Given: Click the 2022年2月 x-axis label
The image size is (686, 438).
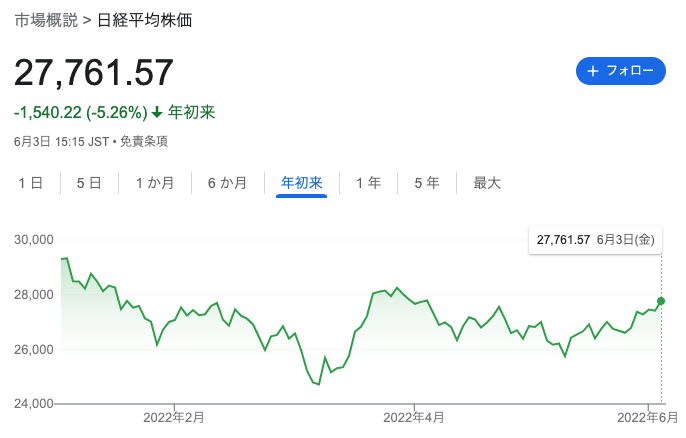Looking at the screenshot, I should [174, 417].
